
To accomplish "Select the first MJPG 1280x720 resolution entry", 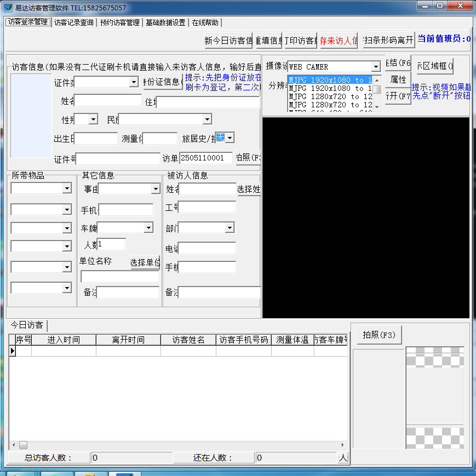I will 330,96.
